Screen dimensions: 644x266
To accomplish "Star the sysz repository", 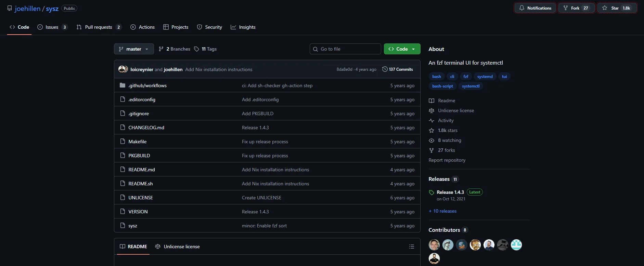I will (x=617, y=8).
